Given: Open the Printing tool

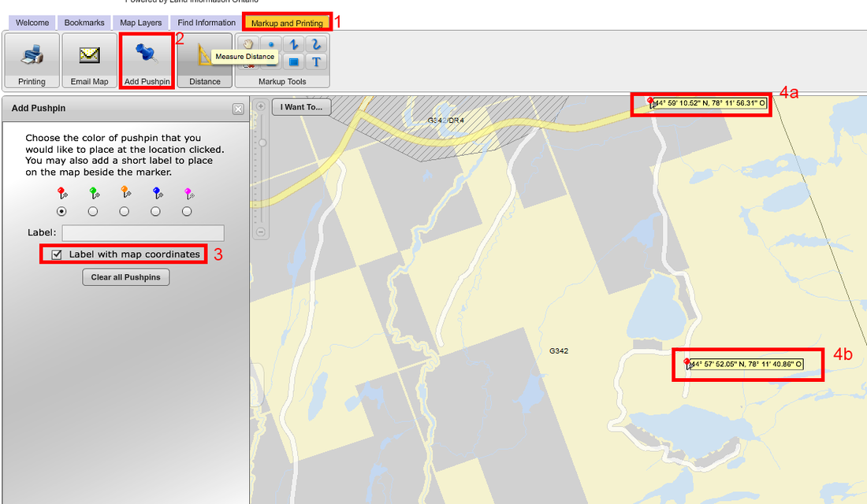Looking at the screenshot, I should (32, 60).
